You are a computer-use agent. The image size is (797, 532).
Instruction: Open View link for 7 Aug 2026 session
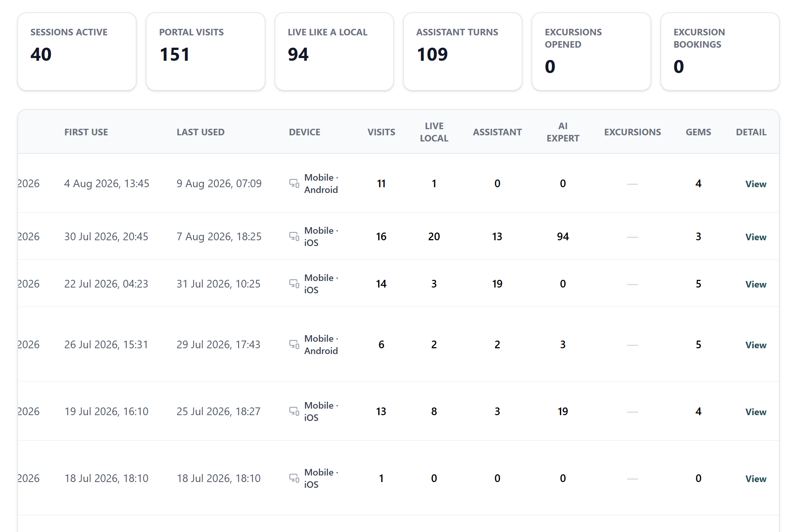pyautogui.click(x=755, y=237)
